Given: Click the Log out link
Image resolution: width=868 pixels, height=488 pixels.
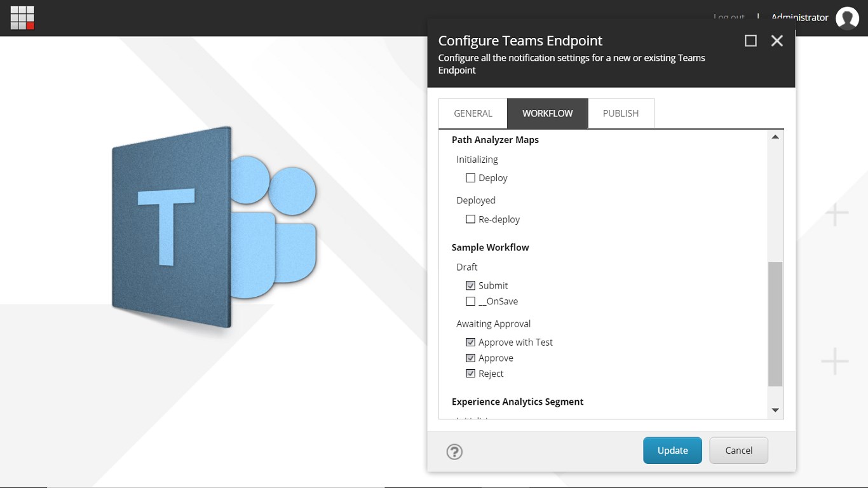Looking at the screenshot, I should coord(729,17).
